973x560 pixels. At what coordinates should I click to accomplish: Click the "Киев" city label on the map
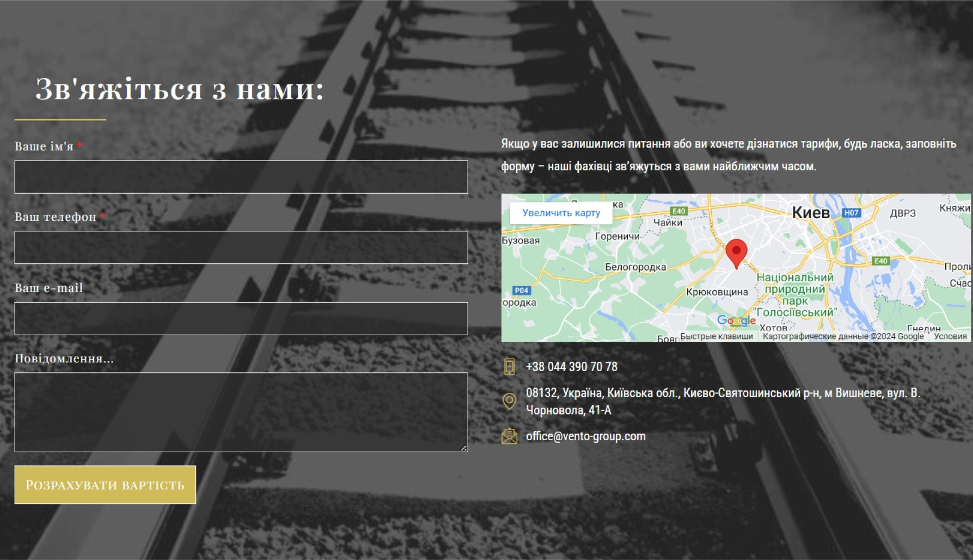click(x=811, y=212)
